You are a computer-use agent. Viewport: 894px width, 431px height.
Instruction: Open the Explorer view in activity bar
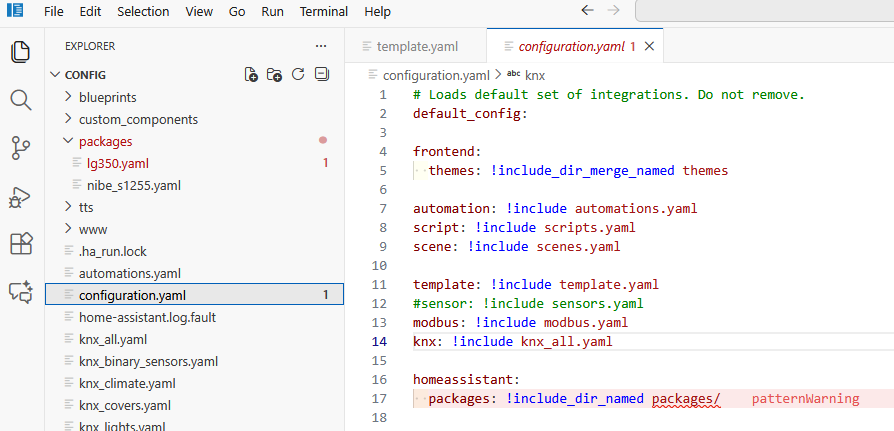[20, 52]
